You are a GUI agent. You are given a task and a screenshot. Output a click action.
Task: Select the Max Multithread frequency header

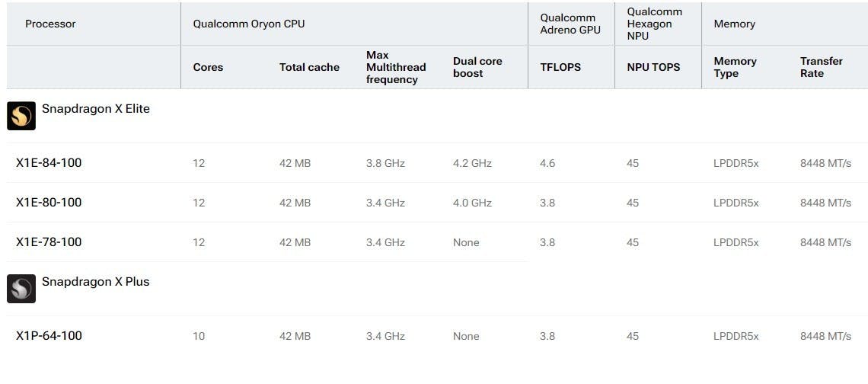click(396, 67)
